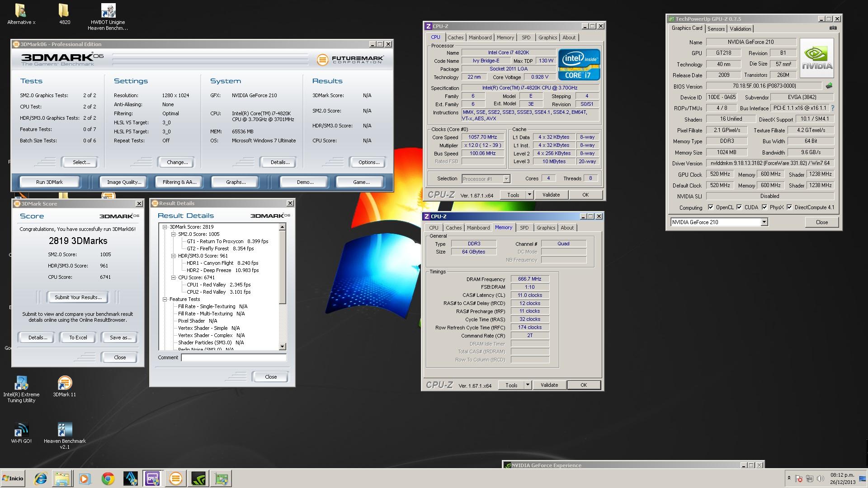Image resolution: width=868 pixels, height=488 pixels.
Task: Select the 3DMark06 orange taskbar icon
Action: click(x=175, y=479)
